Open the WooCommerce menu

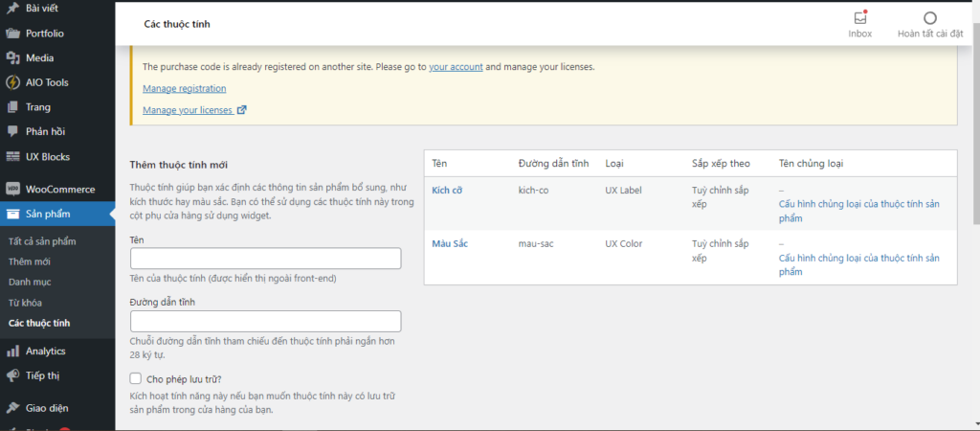click(x=59, y=189)
